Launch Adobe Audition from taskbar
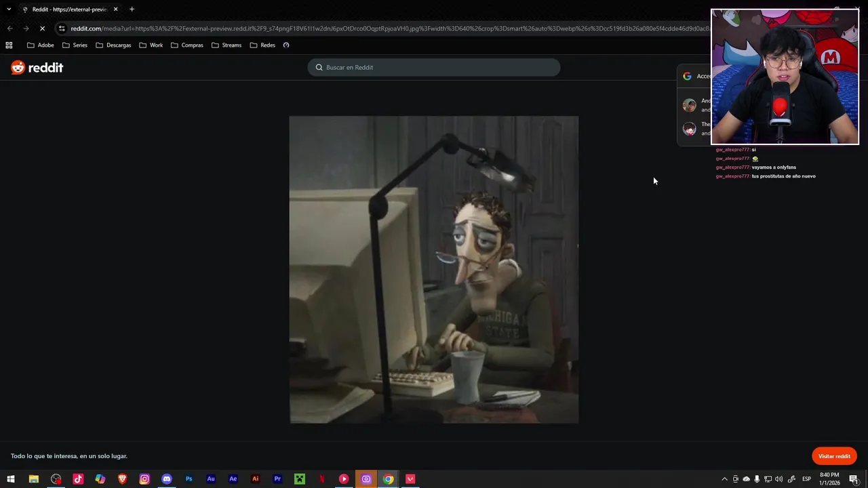 (211, 479)
